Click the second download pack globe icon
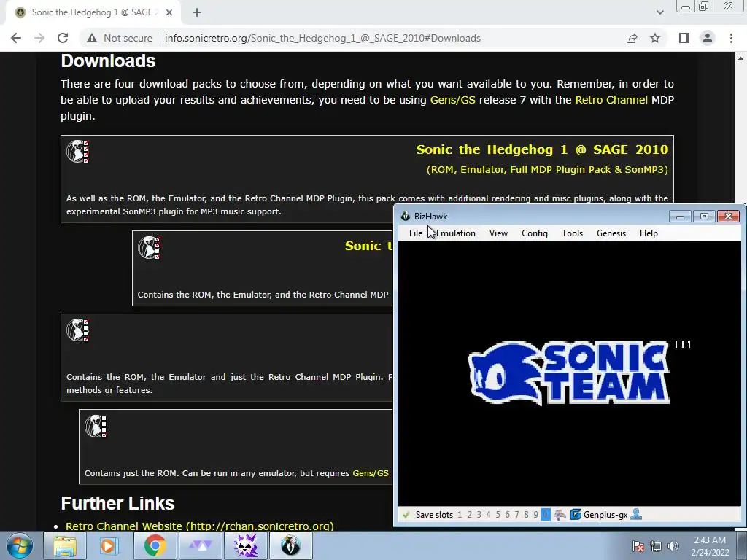 click(149, 248)
